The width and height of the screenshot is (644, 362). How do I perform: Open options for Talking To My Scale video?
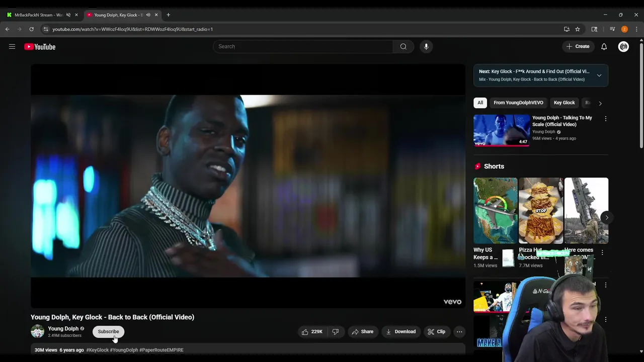tap(605, 119)
